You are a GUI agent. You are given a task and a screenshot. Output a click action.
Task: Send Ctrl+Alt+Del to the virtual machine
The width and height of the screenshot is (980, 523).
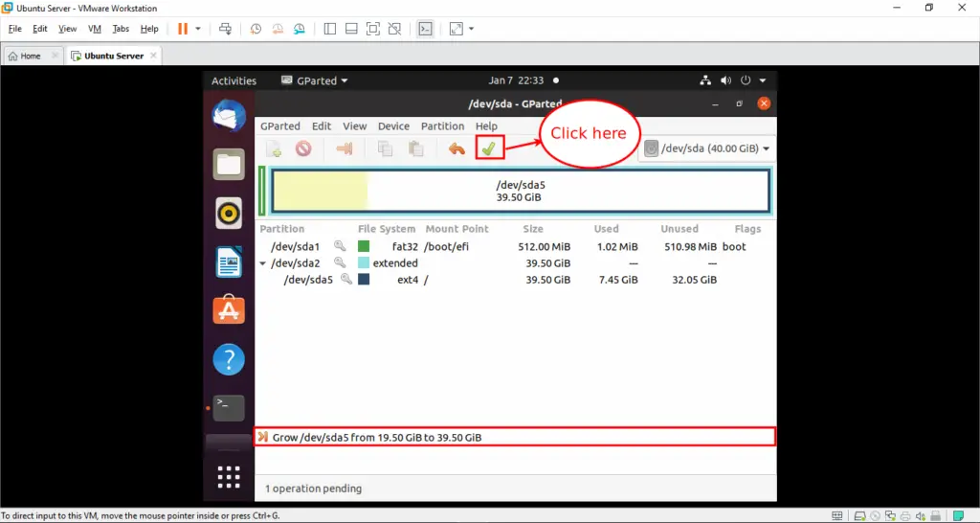coord(225,29)
